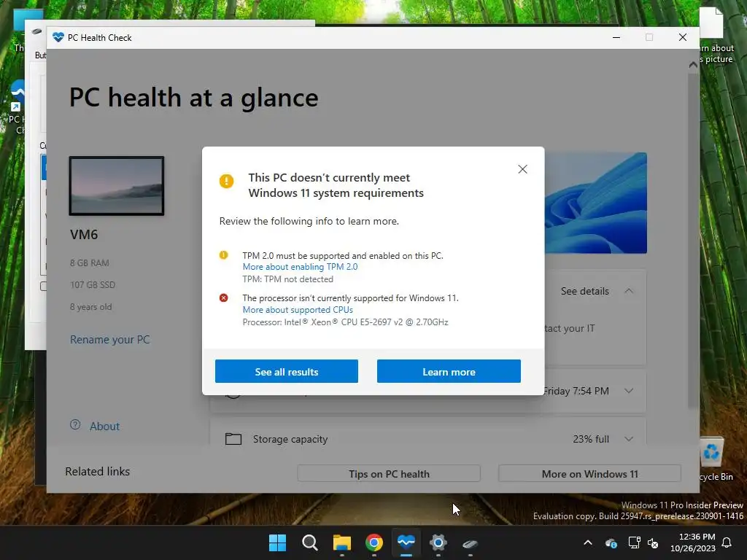The image size is (747, 560).
Task: Click the Intel Xeon processor details text
Action: pyautogui.click(x=345, y=322)
